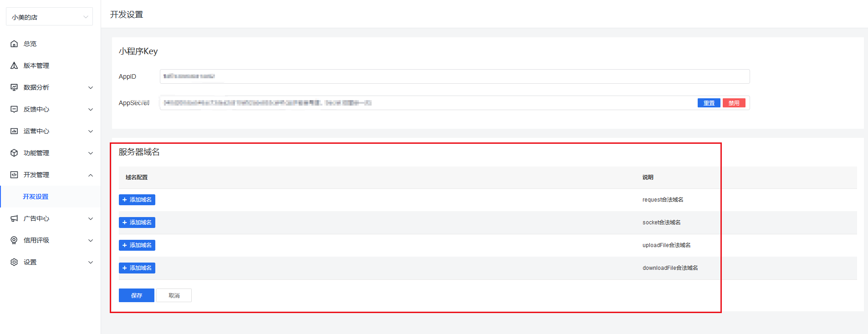Collapse the 开发管理 menu chevron
868x334 pixels.
click(91, 175)
